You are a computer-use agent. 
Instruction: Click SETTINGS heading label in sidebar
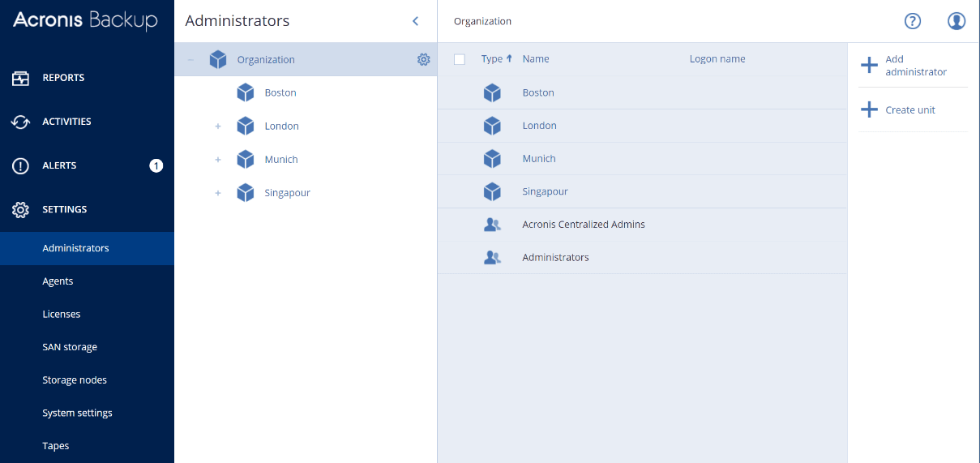(65, 209)
